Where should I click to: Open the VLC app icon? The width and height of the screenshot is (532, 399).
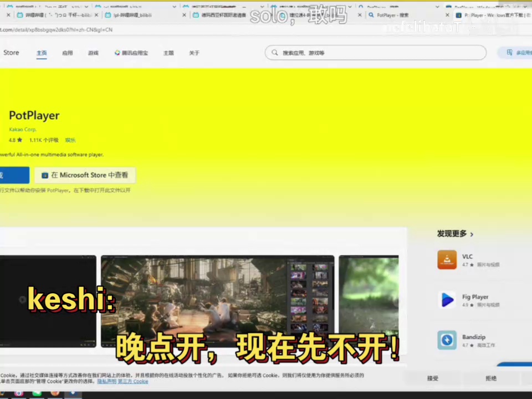(x=447, y=260)
